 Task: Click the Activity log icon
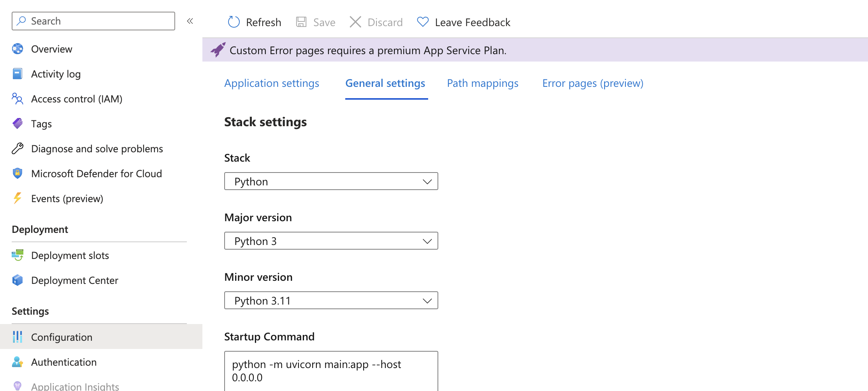click(18, 74)
